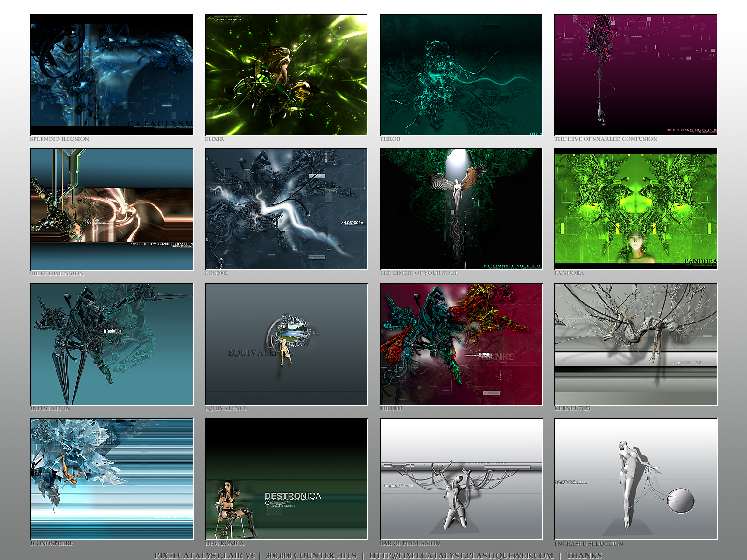The width and height of the screenshot is (747, 560).
Task: Click the 'PIXELCATALYST.LAIR V6' footer text
Action: (205, 555)
